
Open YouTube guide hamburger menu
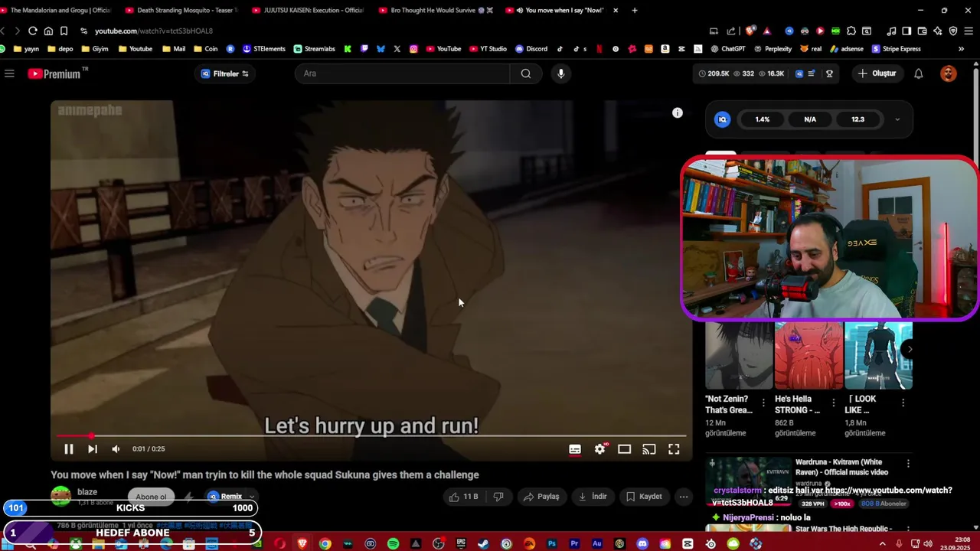point(9,73)
